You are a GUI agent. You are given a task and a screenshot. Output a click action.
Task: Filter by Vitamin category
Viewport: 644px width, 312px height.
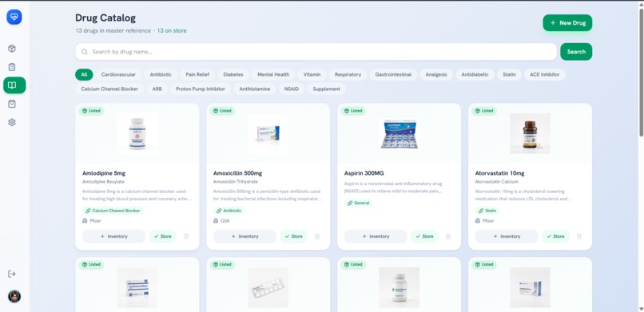(312, 75)
